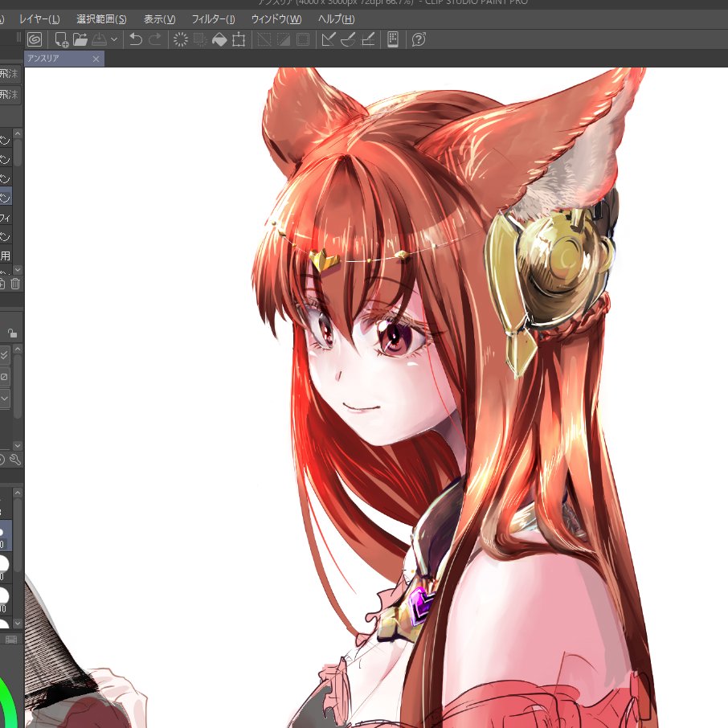Open the 表示(V) menu
Viewport: 728px width, 728px height.
[159, 19]
